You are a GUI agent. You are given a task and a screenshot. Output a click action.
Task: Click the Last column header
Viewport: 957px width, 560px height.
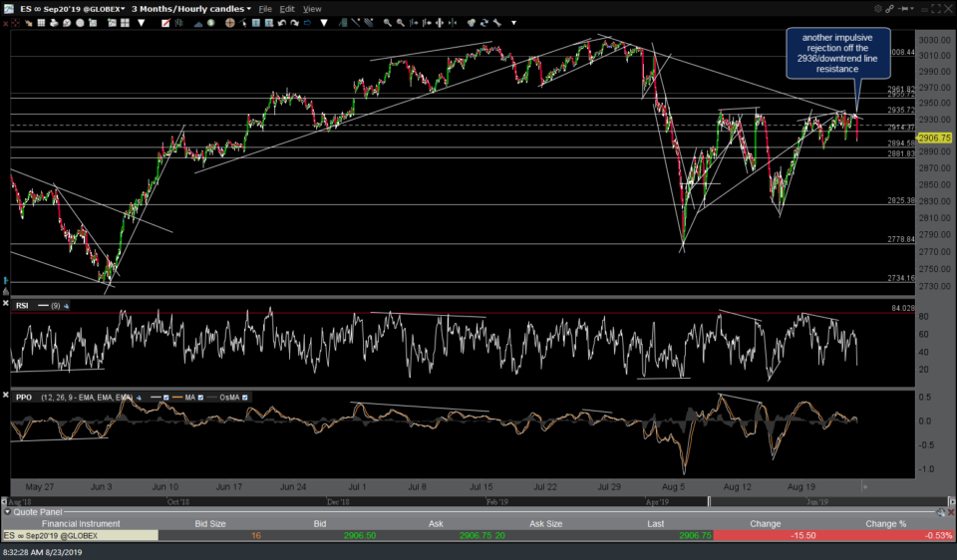[656, 523]
